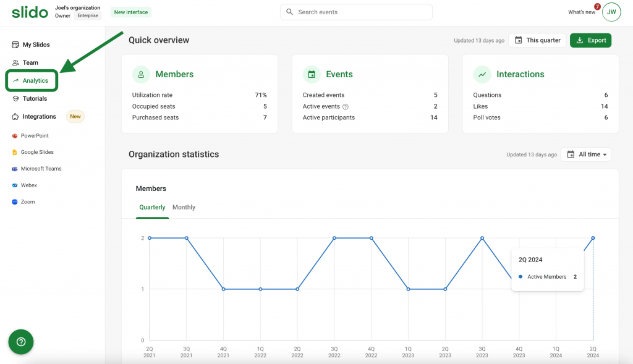
Task: Click the Search events input field
Action: click(x=356, y=12)
